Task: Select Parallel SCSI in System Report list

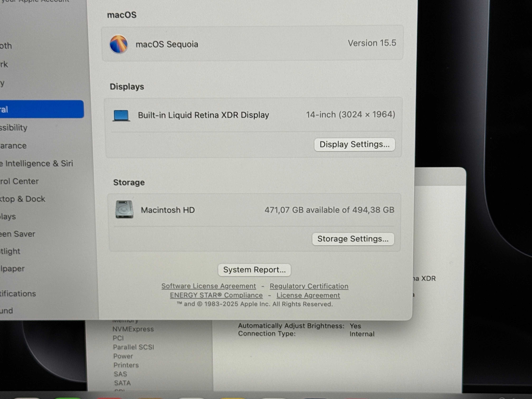Action: [x=134, y=347]
